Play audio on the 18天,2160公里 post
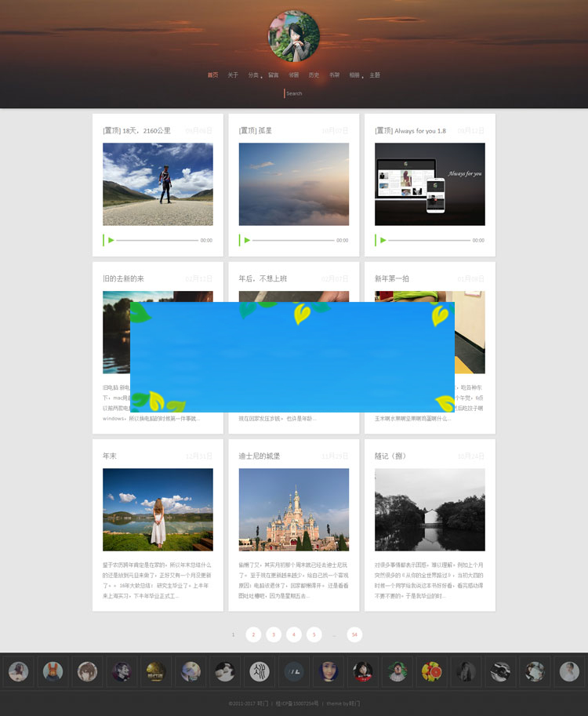Viewport: 588px width, 716px height. point(111,240)
